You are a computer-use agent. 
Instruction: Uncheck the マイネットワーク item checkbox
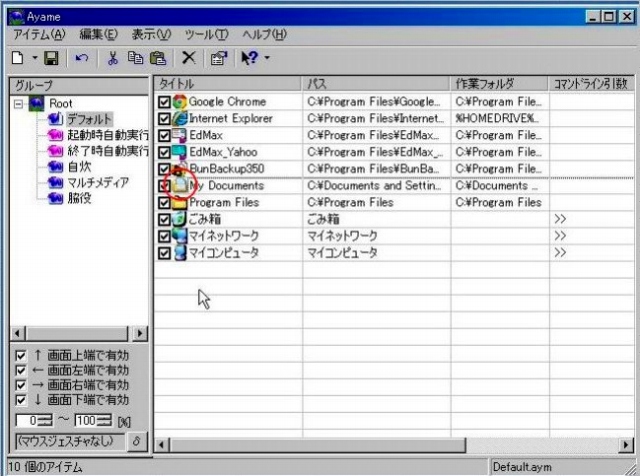coord(164,236)
